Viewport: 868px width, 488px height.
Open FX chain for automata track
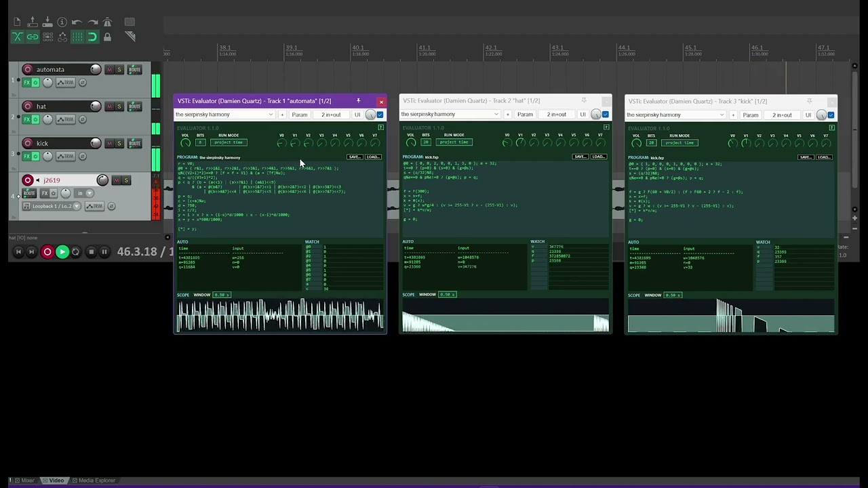tap(27, 83)
